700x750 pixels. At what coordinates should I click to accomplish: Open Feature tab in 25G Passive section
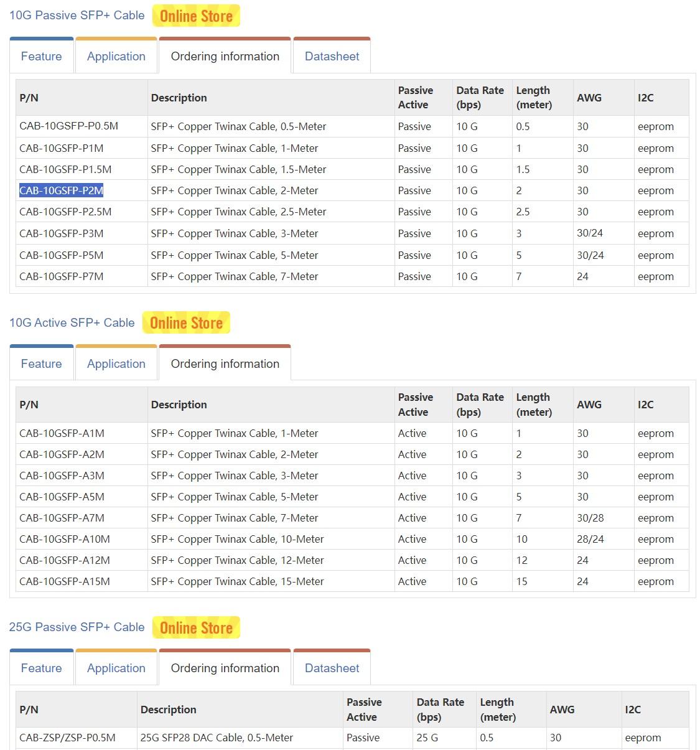(x=42, y=668)
